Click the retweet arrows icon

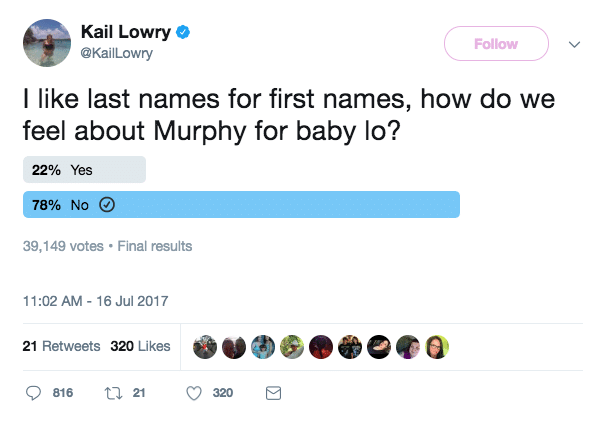(113, 393)
